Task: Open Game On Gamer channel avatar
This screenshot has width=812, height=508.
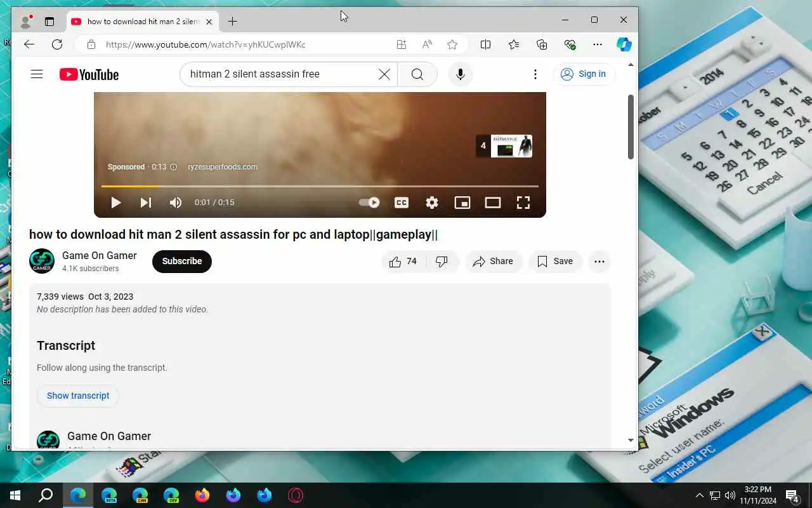Action: tap(42, 261)
